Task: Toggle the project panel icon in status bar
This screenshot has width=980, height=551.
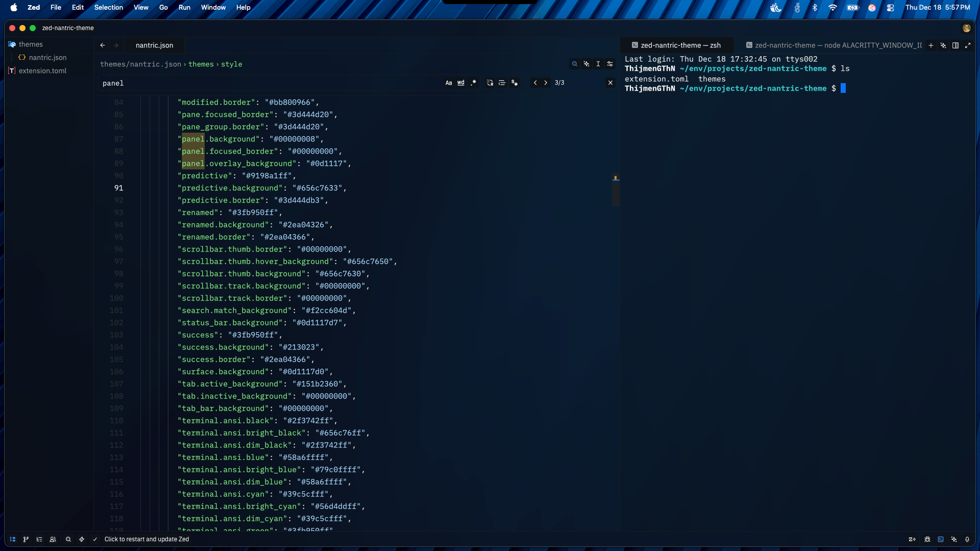Action: coord(12,539)
